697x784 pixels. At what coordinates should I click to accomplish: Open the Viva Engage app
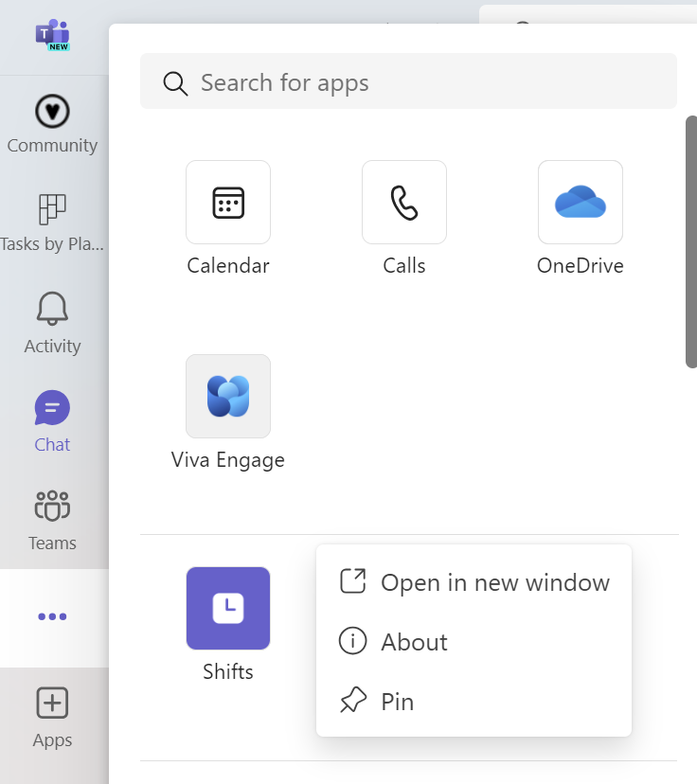(x=228, y=397)
